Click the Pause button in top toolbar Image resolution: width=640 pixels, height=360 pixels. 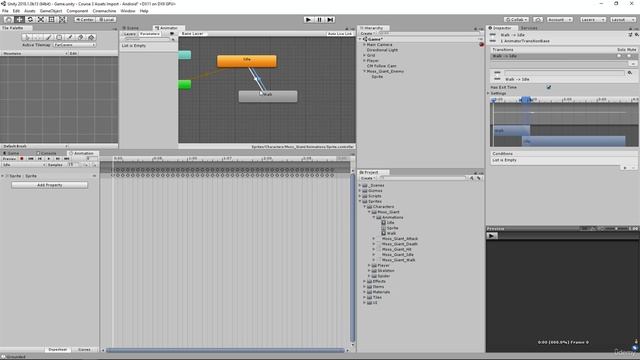coord(320,20)
